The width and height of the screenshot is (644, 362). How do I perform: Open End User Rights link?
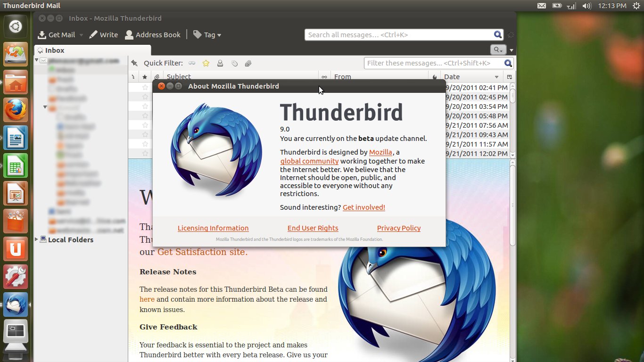pyautogui.click(x=313, y=228)
